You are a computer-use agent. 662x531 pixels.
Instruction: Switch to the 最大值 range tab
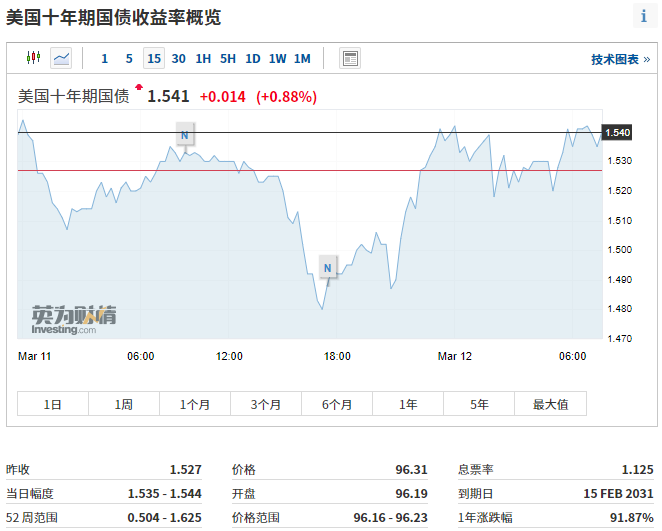click(x=550, y=404)
